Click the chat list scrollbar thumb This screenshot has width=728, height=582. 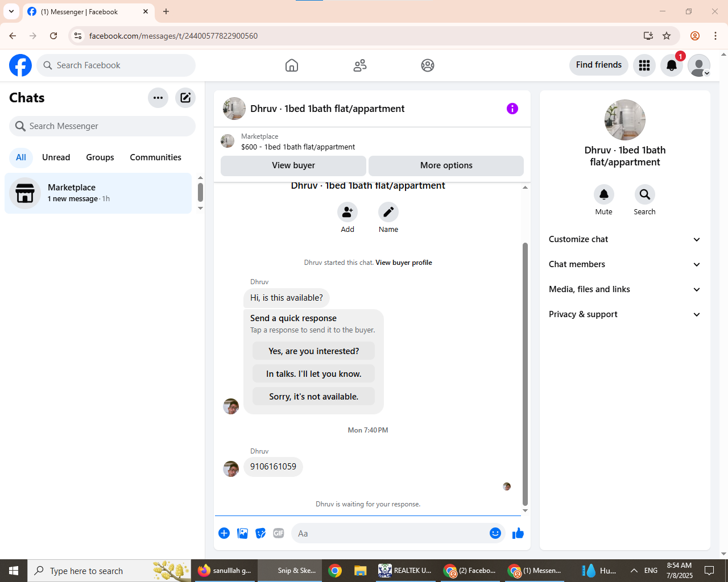(x=200, y=192)
